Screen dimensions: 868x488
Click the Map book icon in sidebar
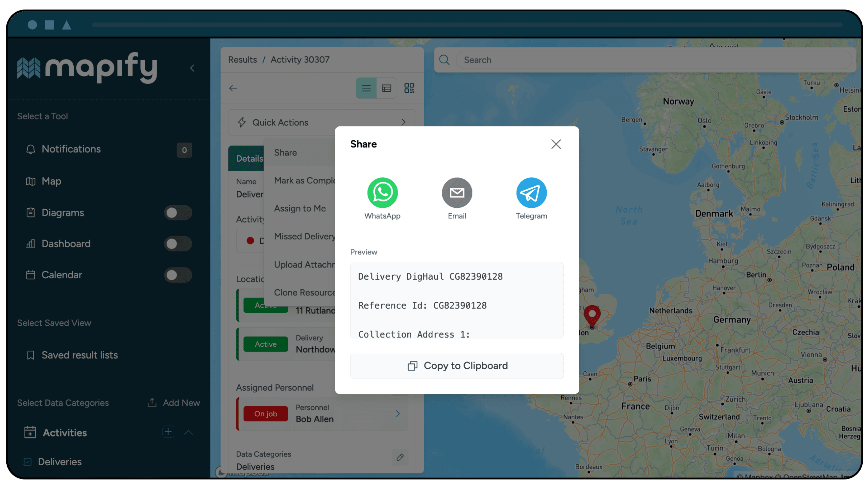pos(30,181)
